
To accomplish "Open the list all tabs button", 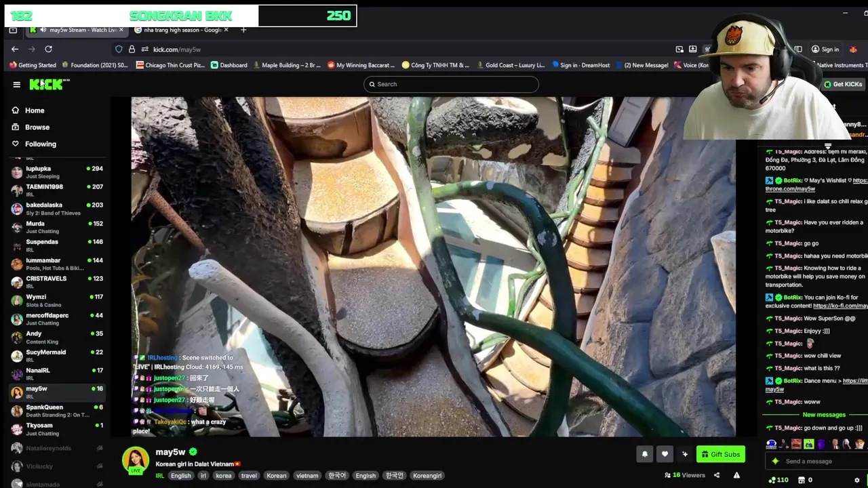I will (x=13, y=30).
